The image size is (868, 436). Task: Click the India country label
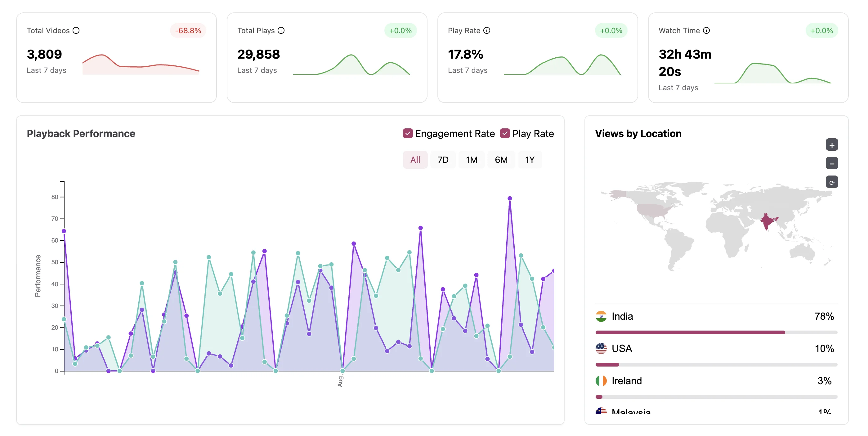point(622,316)
